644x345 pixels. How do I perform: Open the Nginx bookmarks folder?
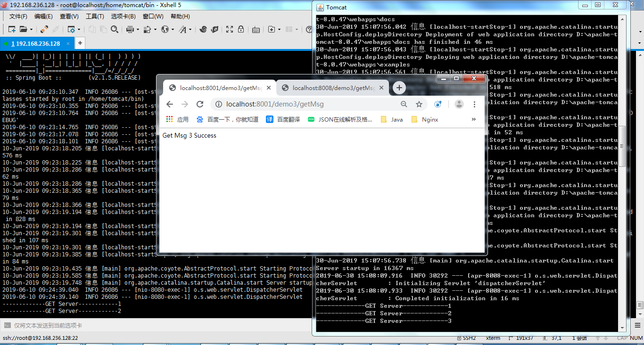click(x=425, y=119)
